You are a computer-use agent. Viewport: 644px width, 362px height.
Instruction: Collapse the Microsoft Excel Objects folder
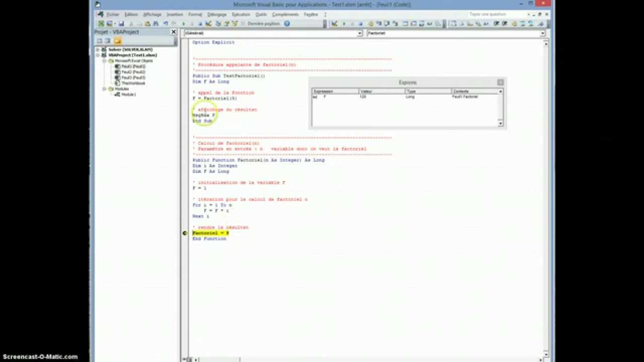(105, 61)
